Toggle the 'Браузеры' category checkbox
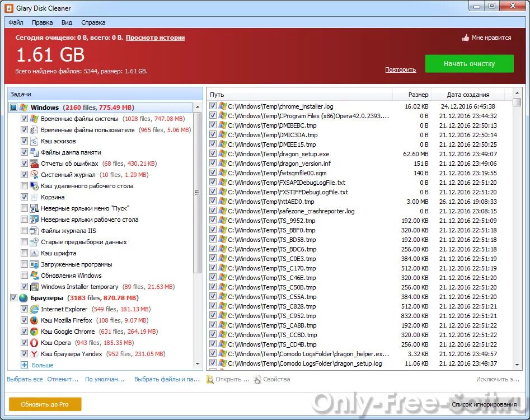The width and height of the screenshot is (530, 420). coord(13,298)
